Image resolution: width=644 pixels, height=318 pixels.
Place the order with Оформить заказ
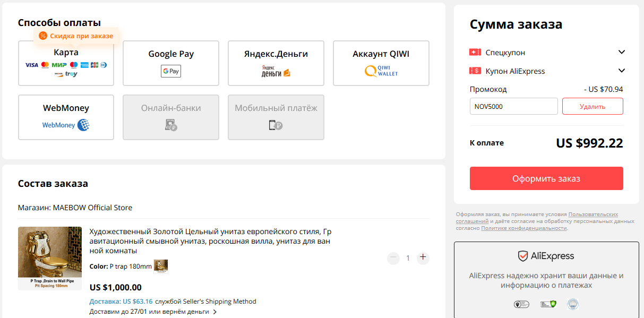coord(546,178)
